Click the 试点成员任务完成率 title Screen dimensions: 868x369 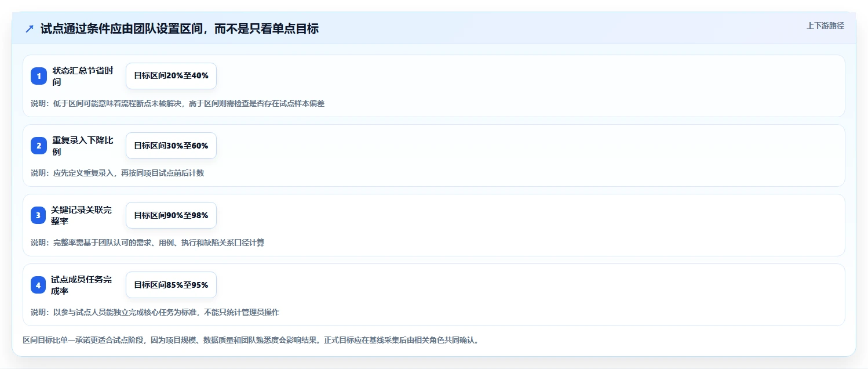tap(82, 285)
